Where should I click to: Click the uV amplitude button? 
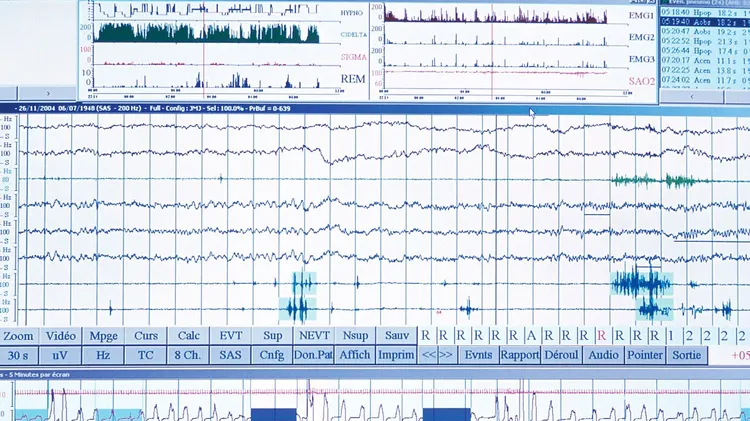coord(60,355)
